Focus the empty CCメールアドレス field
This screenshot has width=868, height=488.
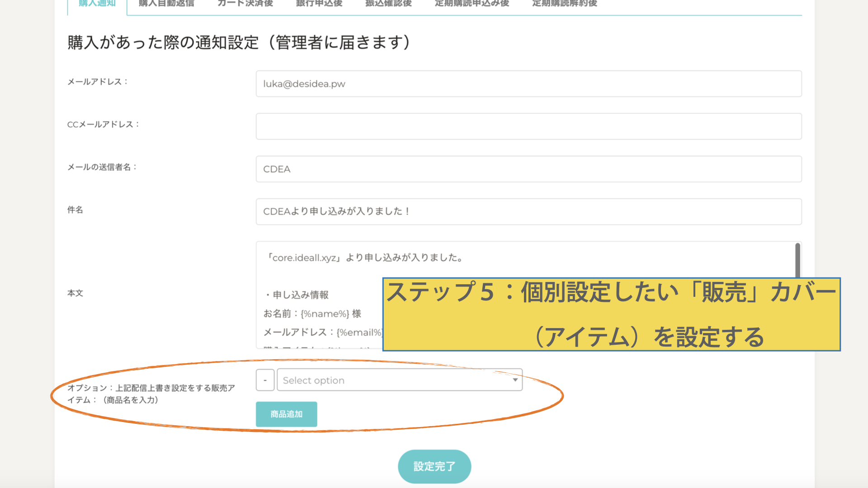(x=528, y=127)
